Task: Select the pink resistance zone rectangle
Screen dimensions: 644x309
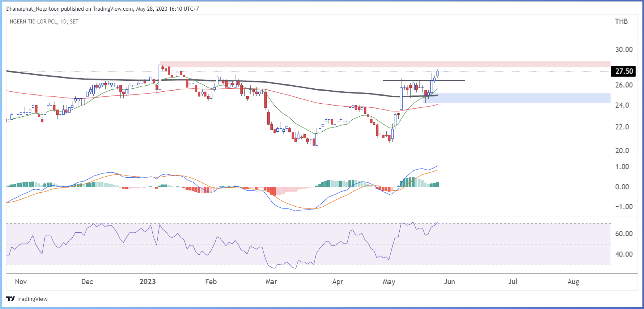Action: tap(385, 64)
